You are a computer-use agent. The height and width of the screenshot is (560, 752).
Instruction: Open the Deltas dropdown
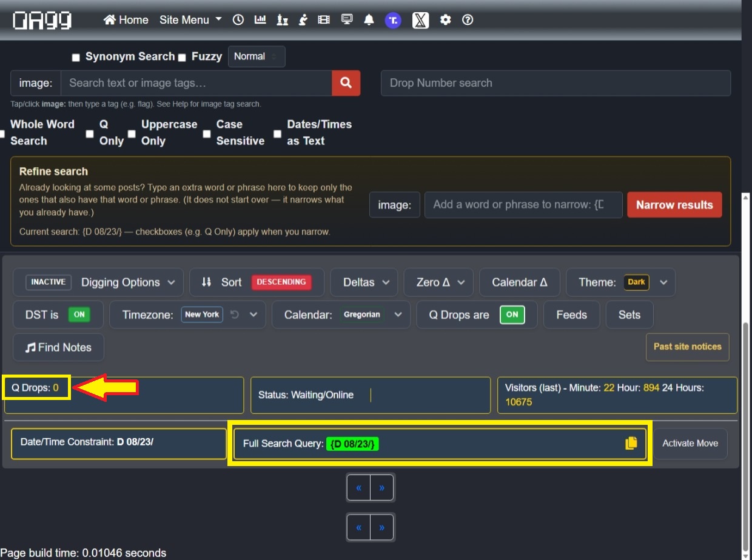(x=364, y=282)
